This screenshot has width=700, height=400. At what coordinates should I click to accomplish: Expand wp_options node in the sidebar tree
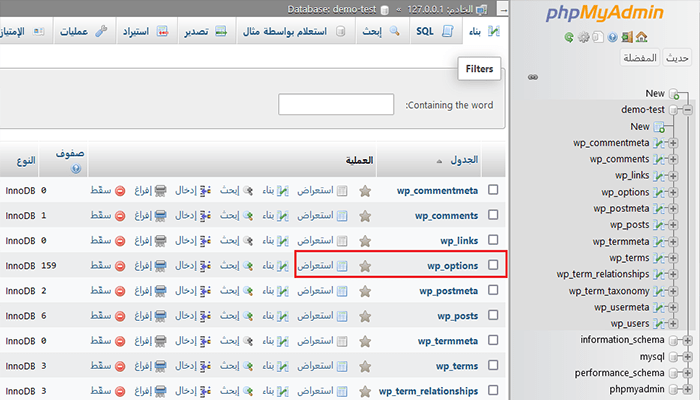click(x=673, y=193)
